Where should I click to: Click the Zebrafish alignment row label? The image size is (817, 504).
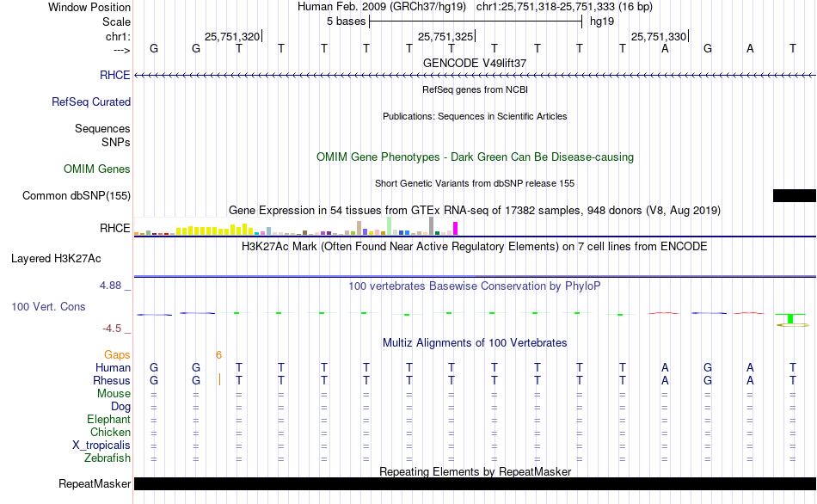[x=107, y=458]
